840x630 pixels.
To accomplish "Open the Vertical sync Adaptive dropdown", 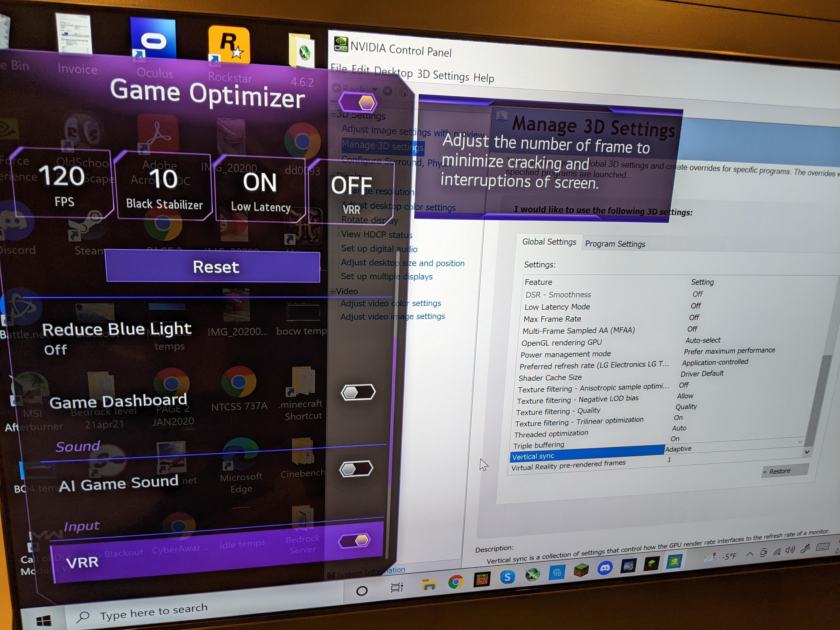I will pyautogui.click(x=807, y=452).
